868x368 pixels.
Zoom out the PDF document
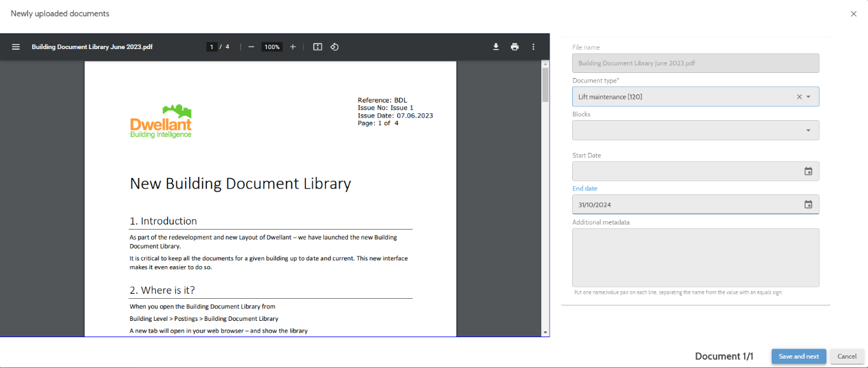click(x=251, y=47)
